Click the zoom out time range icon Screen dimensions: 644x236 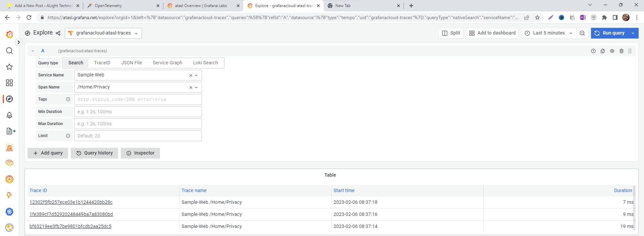(582, 33)
